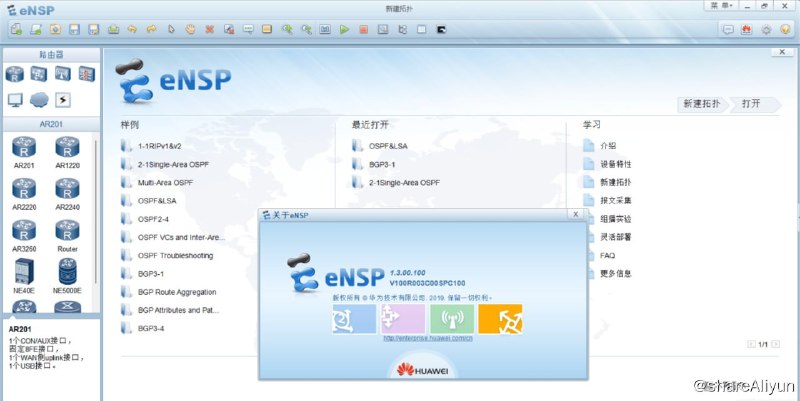Click the enterprise.huawei.com link in About dialog
The height and width of the screenshot is (401, 800).
(x=429, y=338)
